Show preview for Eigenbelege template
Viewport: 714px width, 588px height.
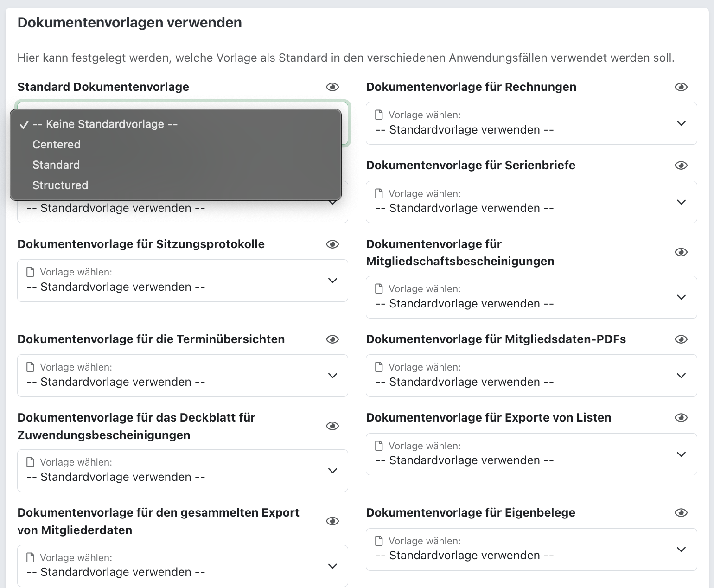(x=681, y=513)
